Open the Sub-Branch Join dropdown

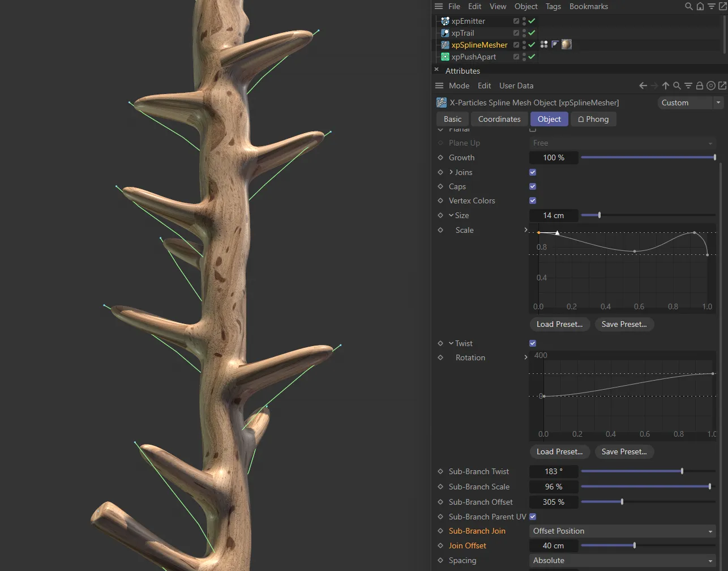click(x=622, y=531)
